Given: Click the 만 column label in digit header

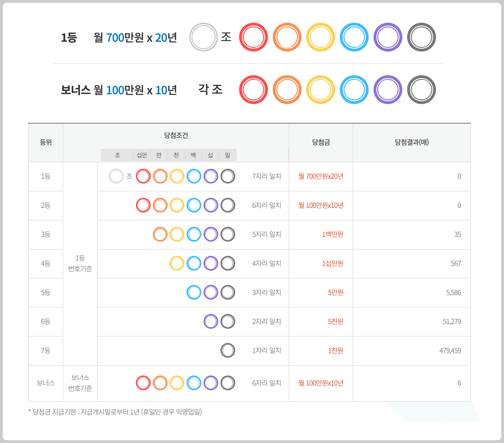Looking at the screenshot, I should pos(159,155).
